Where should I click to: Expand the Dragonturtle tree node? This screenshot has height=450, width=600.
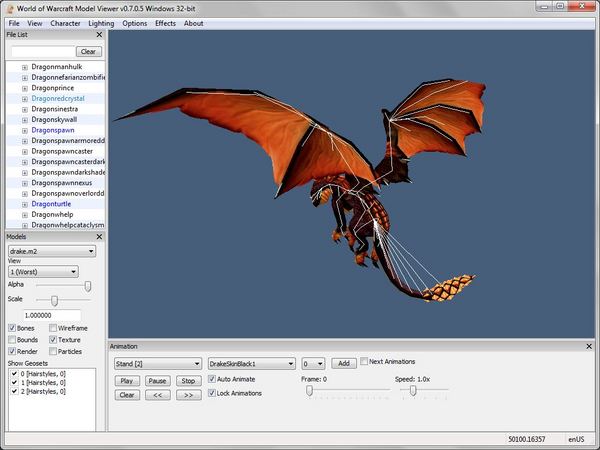[24, 203]
